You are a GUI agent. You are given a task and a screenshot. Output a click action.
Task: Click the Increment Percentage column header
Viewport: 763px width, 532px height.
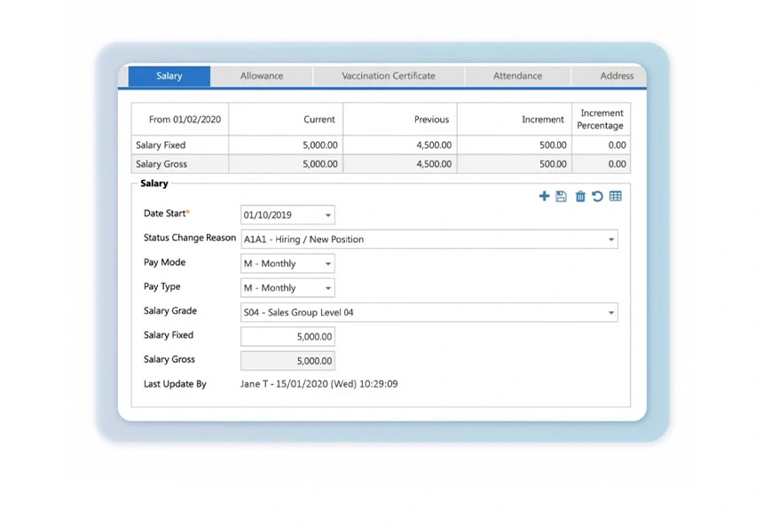pos(601,120)
